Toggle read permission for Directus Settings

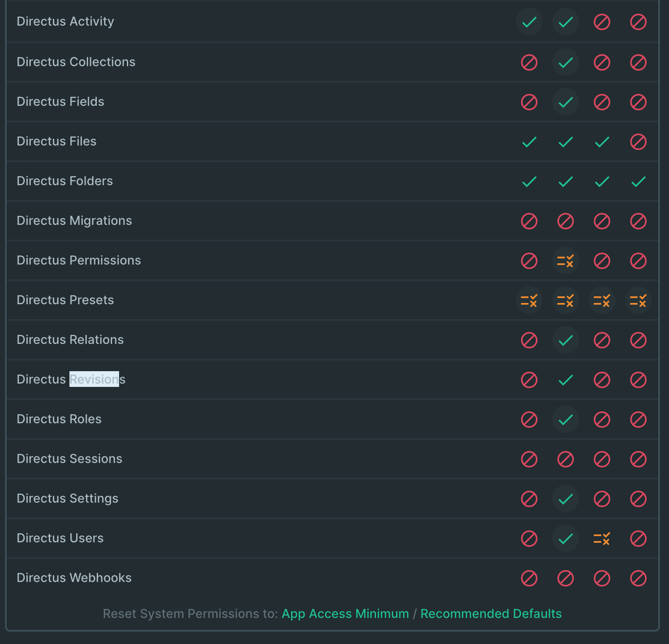point(566,499)
